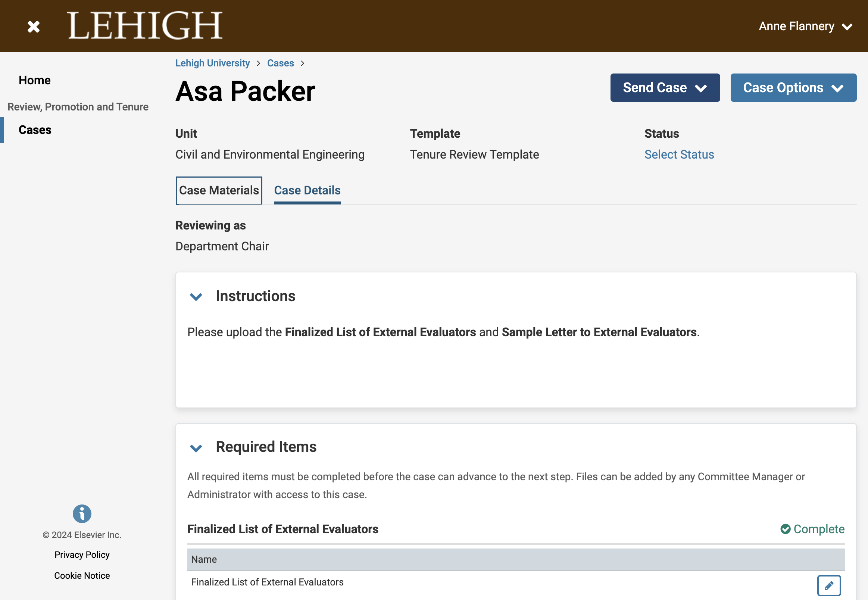The width and height of the screenshot is (868, 600).
Task: Close the sidebar with the X icon
Action: point(34,26)
